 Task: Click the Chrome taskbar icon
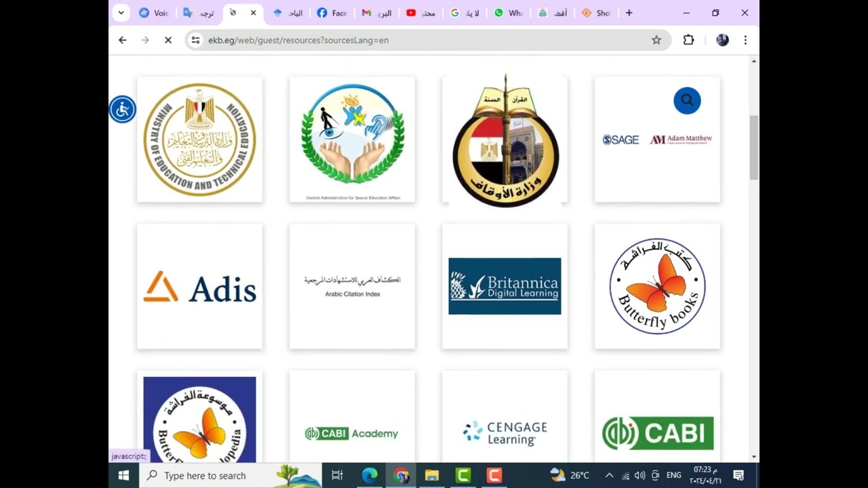click(x=401, y=476)
